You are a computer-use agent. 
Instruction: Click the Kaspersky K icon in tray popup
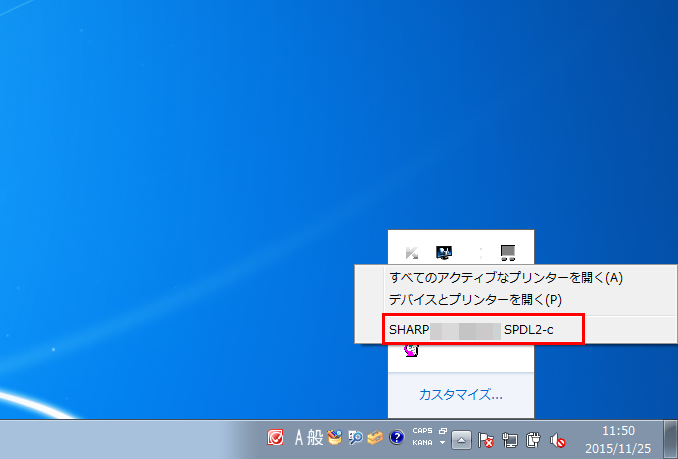(x=412, y=252)
